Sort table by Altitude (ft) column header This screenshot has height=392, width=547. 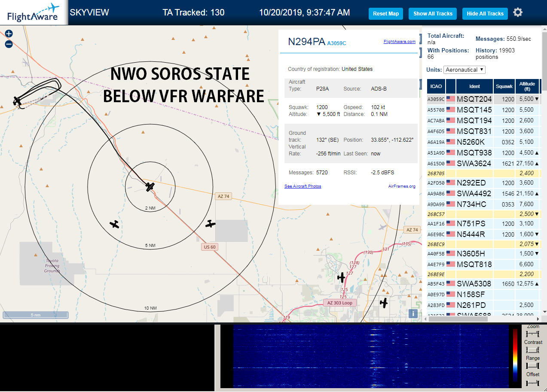pos(527,86)
